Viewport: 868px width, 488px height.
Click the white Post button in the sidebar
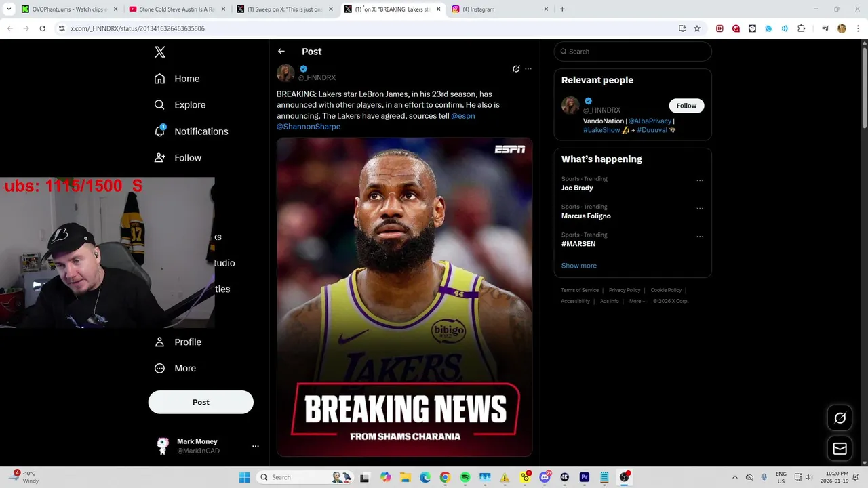coord(201,402)
